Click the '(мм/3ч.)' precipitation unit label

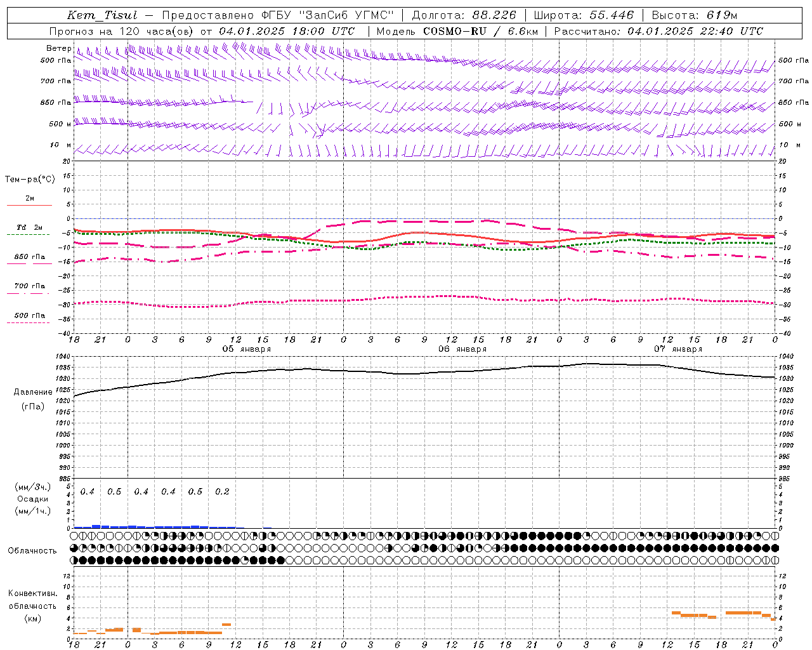coord(33,487)
